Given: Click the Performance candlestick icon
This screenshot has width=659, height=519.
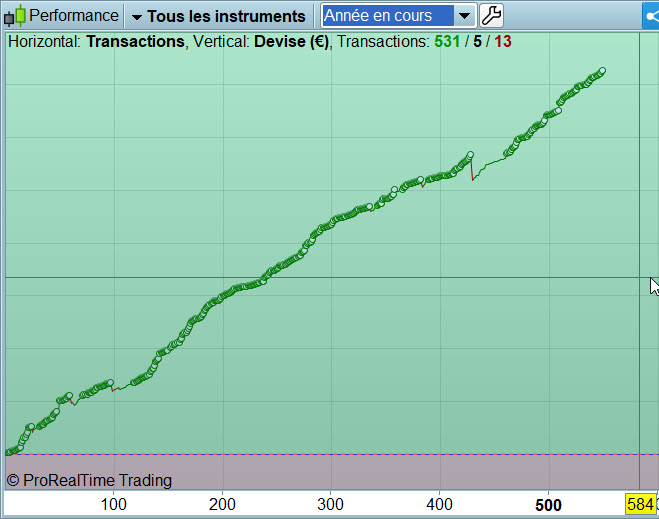Looking at the screenshot, I should [x=15, y=16].
